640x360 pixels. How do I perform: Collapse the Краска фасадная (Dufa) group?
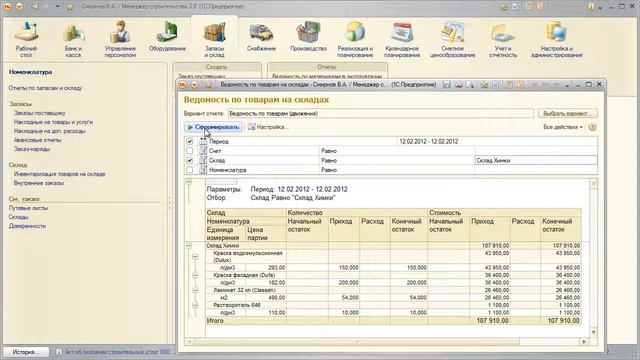195,275
